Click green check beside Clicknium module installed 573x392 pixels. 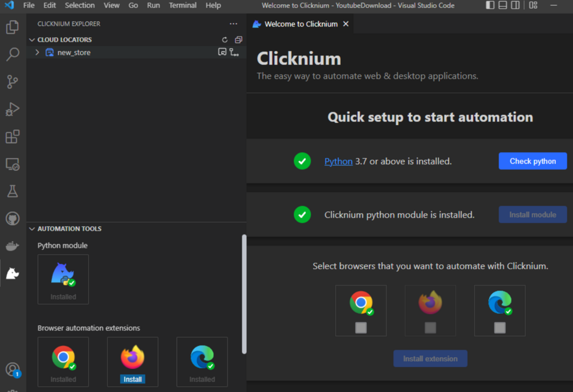[302, 215]
